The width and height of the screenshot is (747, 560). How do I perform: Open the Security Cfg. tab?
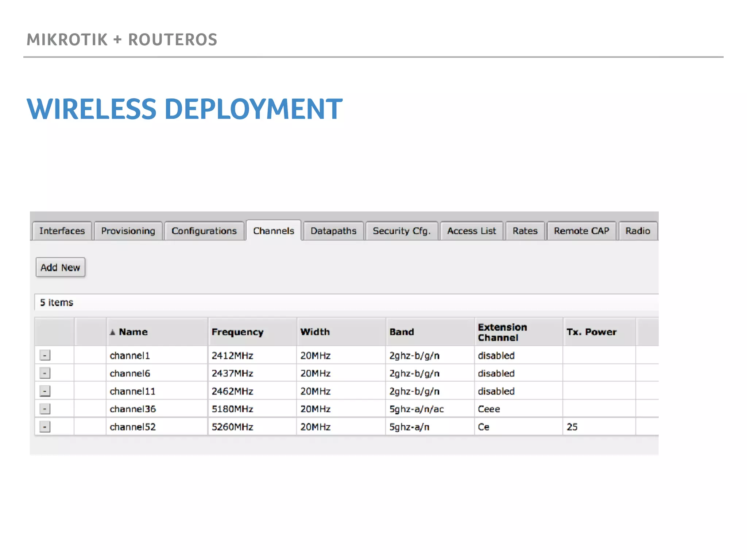(x=402, y=231)
